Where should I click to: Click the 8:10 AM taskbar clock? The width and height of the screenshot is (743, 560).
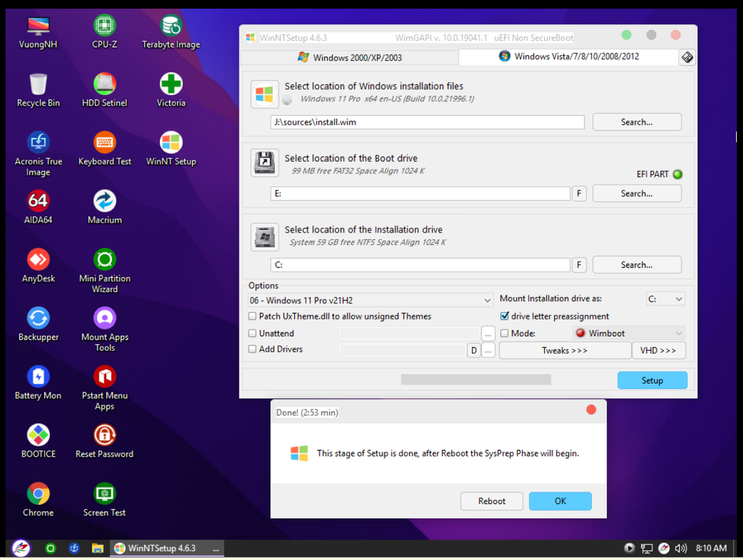(711, 548)
